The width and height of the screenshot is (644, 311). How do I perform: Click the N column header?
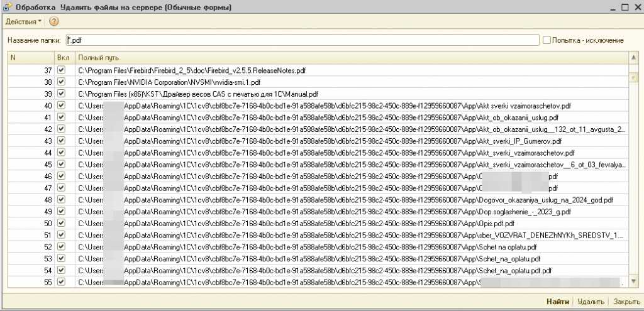coord(31,57)
